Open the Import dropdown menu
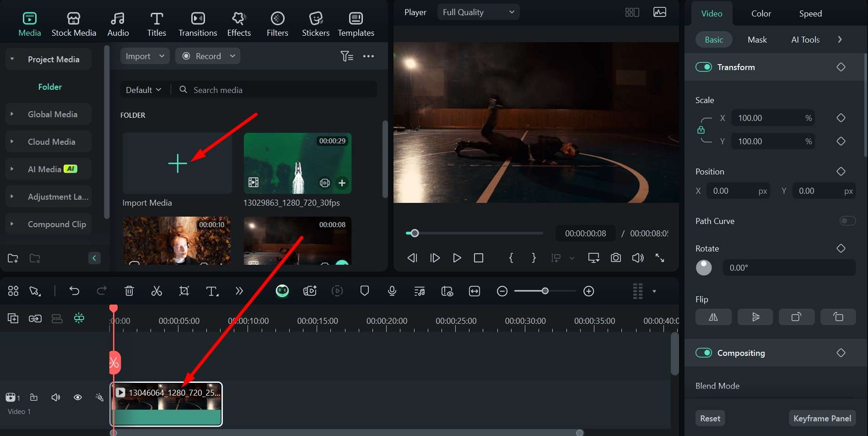 tap(145, 56)
